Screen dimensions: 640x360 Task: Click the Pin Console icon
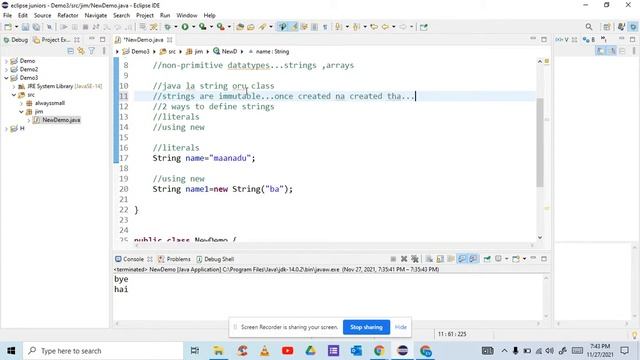pyautogui.click(x=487, y=259)
